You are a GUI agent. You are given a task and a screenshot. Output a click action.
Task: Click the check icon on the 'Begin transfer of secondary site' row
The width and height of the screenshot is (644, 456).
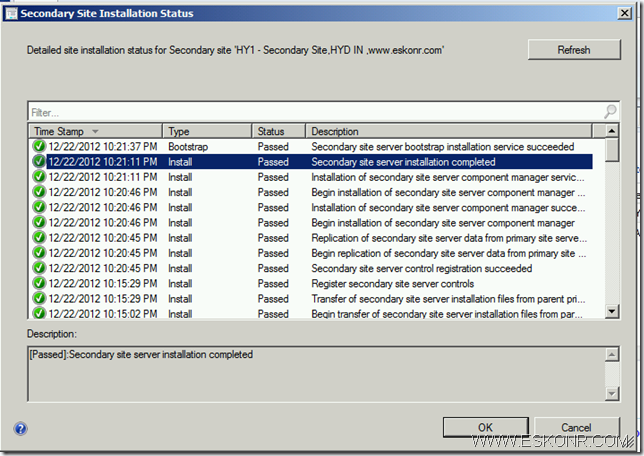[x=39, y=313]
